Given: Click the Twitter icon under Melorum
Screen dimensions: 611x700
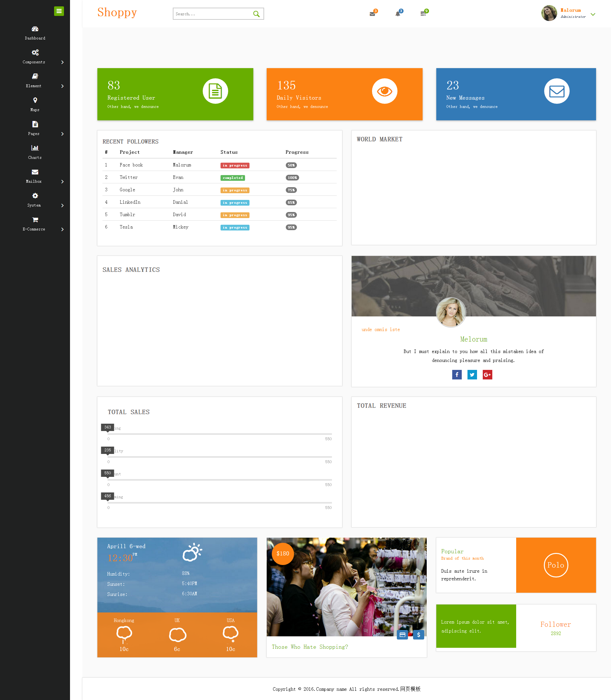Looking at the screenshot, I should pos(472,375).
